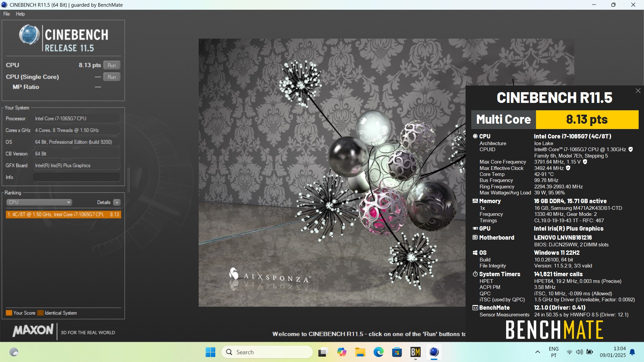Click the Timings value CL19.0-19-19-43
The height and width of the screenshot is (362, 644).
[x=569, y=221]
